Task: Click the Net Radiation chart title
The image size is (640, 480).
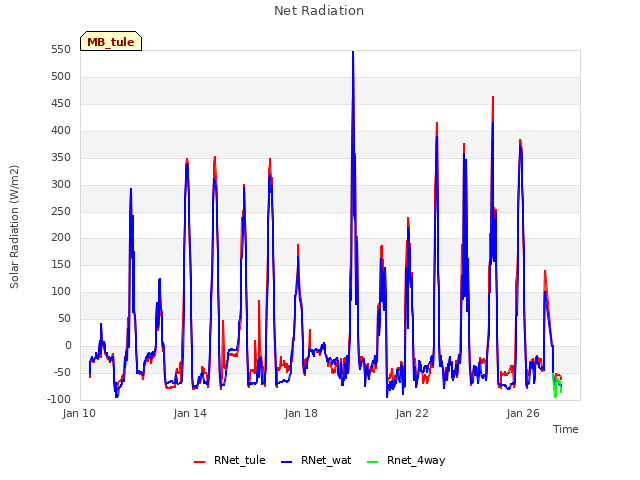Action: click(x=319, y=11)
